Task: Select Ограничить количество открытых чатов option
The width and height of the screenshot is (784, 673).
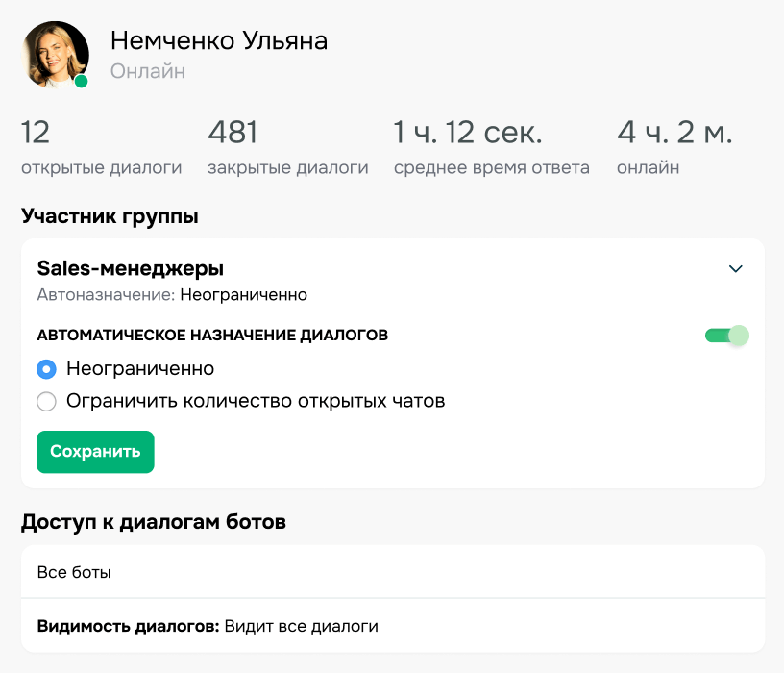Action: [x=46, y=401]
